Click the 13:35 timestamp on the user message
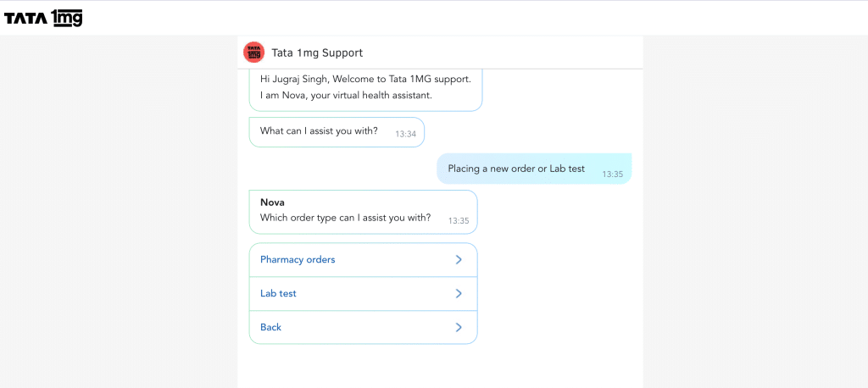This screenshot has height=388, width=868. [613, 174]
